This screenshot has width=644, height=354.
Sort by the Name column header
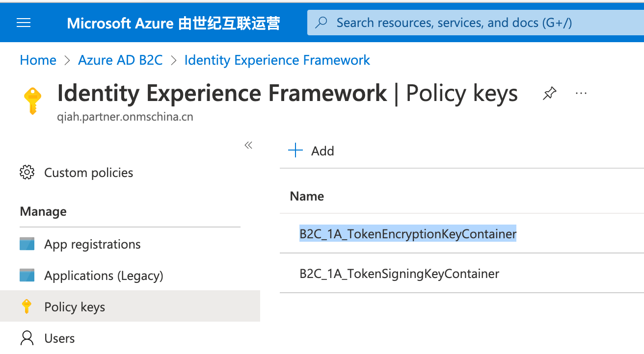pyautogui.click(x=307, y=196)
